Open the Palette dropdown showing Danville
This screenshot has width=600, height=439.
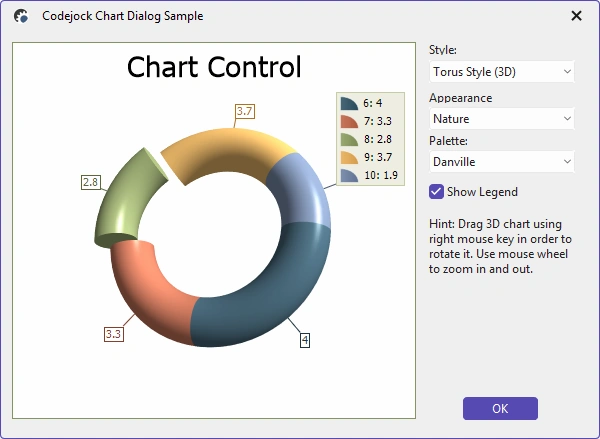[x=502, y=162]
